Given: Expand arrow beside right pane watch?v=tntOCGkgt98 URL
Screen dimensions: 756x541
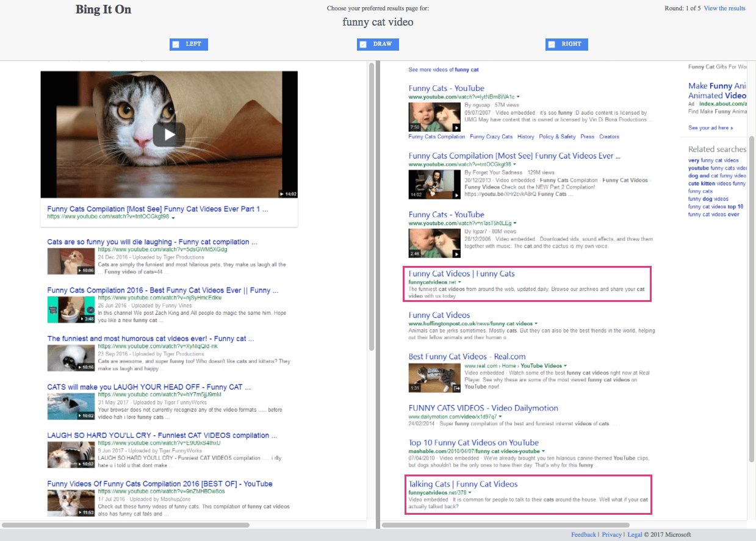Looking at the screenshot, I should click(514, 165).
